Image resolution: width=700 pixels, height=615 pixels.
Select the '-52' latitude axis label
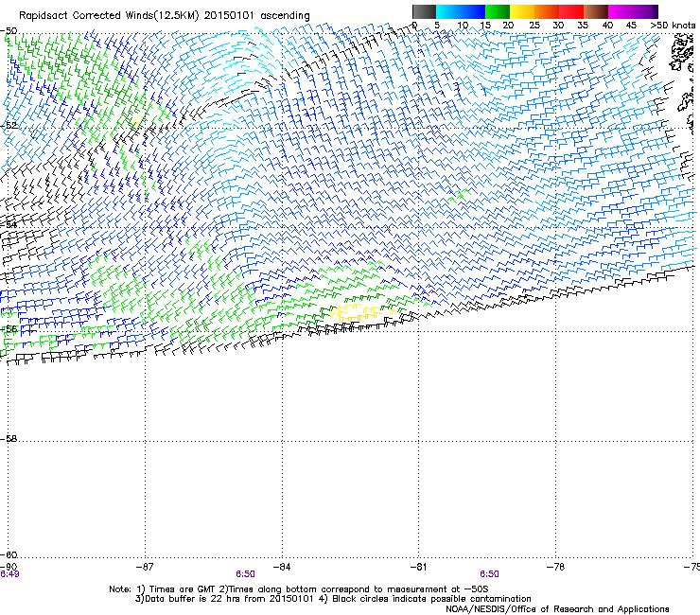pos(9,126)
